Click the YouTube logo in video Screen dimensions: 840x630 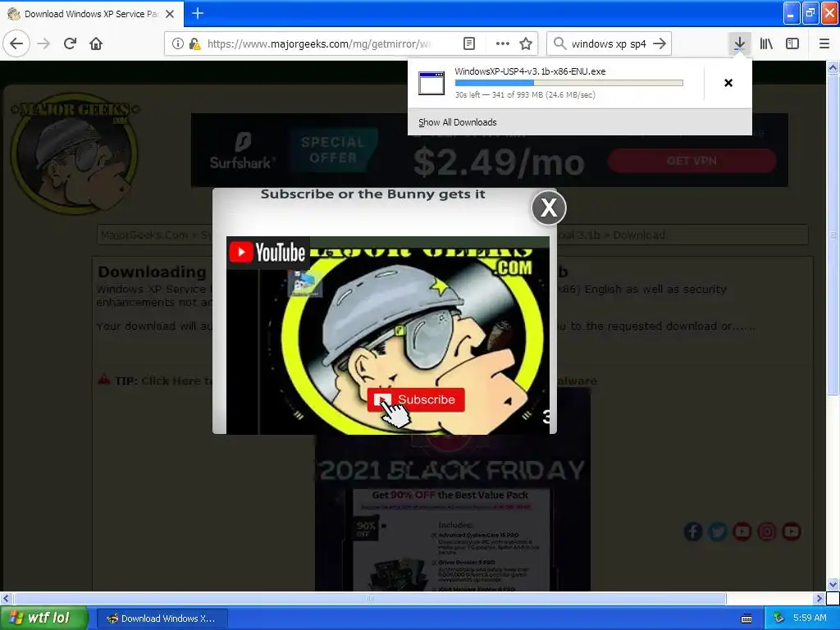[x=267, y=253]
